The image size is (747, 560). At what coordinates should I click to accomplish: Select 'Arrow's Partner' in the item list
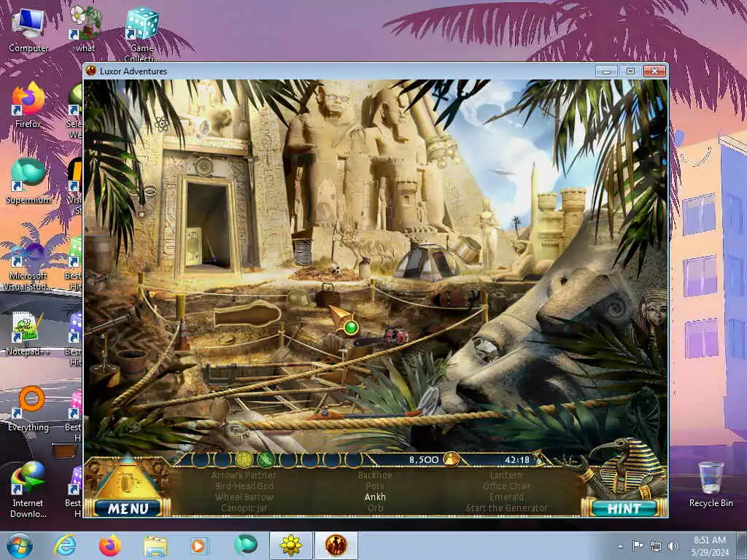click(244, 475)
